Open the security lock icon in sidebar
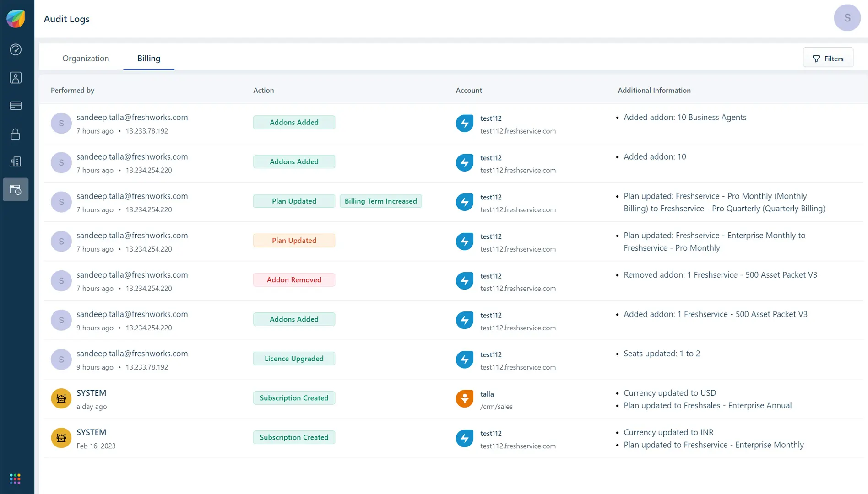 click(16, 134)
